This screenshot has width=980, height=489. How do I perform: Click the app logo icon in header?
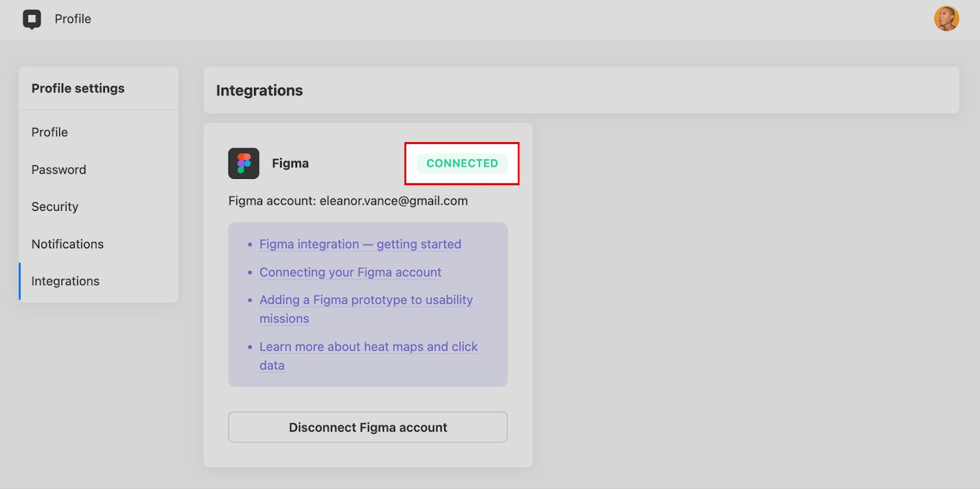pyautogui.click(x=32, y=19)
